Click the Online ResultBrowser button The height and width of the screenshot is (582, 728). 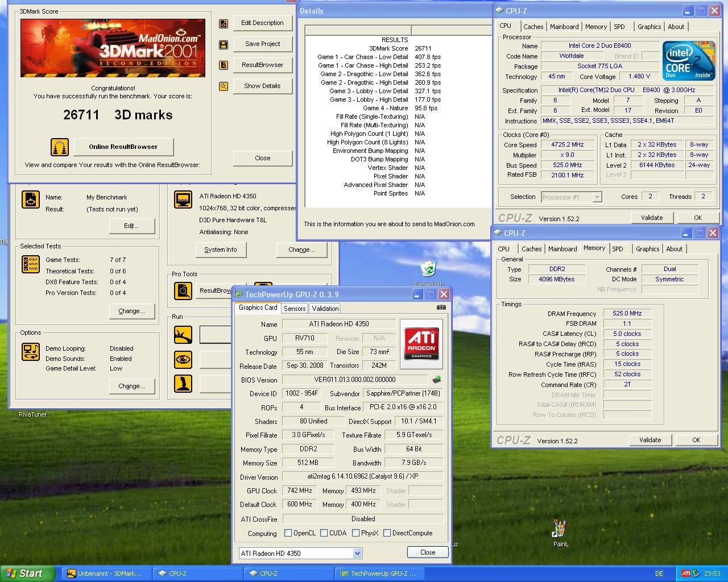pyautogui.click(x=123, y=147)
